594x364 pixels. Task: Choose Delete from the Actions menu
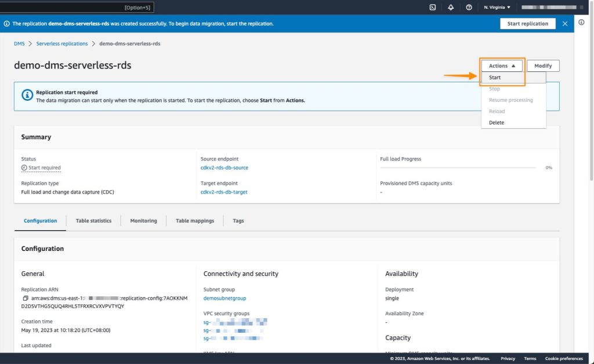(513, 123)
